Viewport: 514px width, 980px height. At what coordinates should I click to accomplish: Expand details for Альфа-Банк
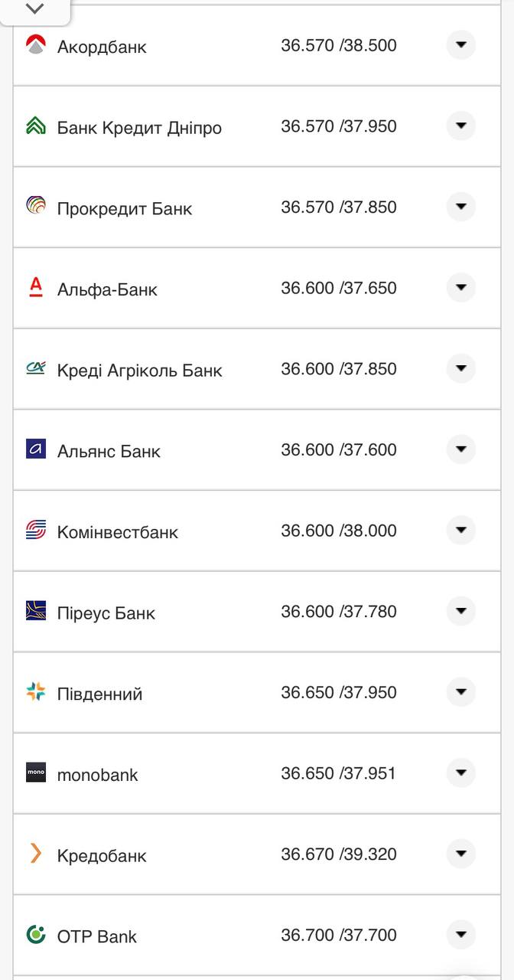(460, 288)
